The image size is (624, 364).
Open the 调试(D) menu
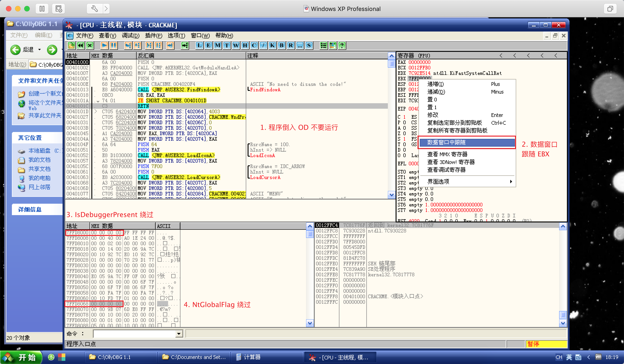click(130, 36)
